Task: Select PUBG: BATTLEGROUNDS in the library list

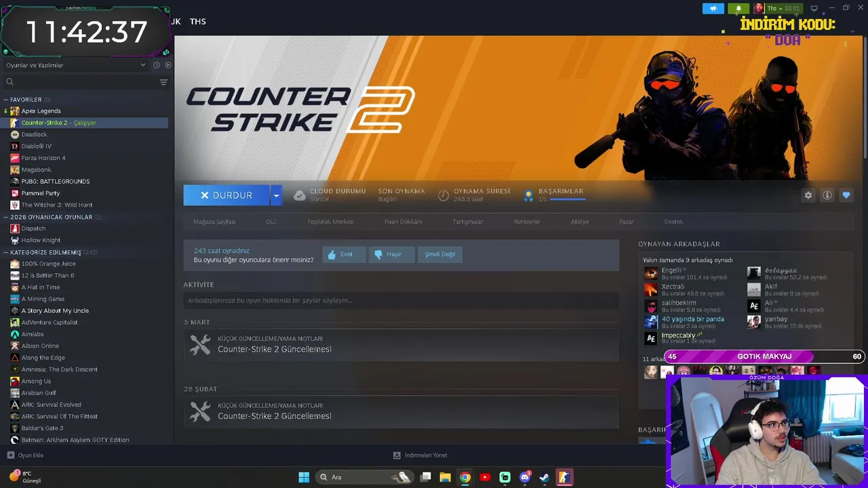Action: click(x=56, y=182)
